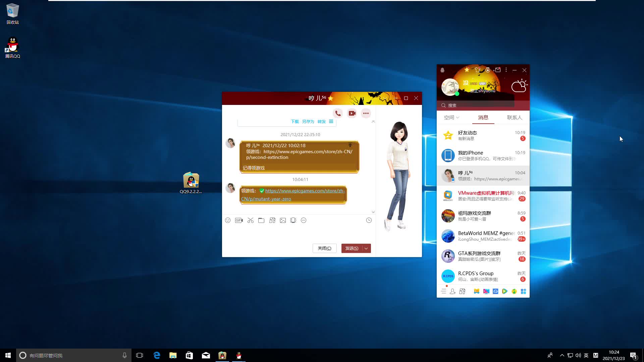Click the add friend icon

452,291
